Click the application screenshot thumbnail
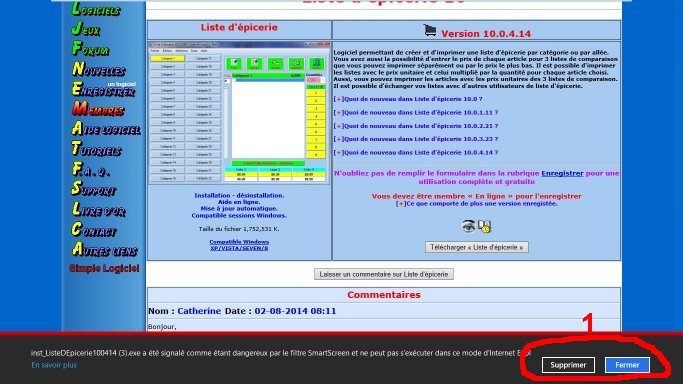The image size is (683, 384). point(239,113)
